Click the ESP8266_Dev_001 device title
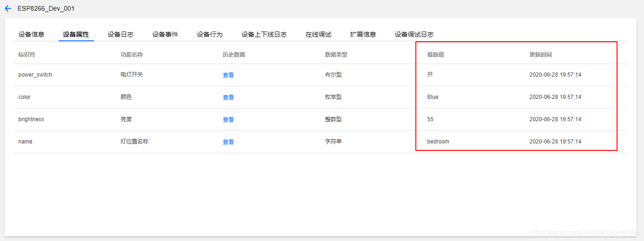 tap(46, 8)
